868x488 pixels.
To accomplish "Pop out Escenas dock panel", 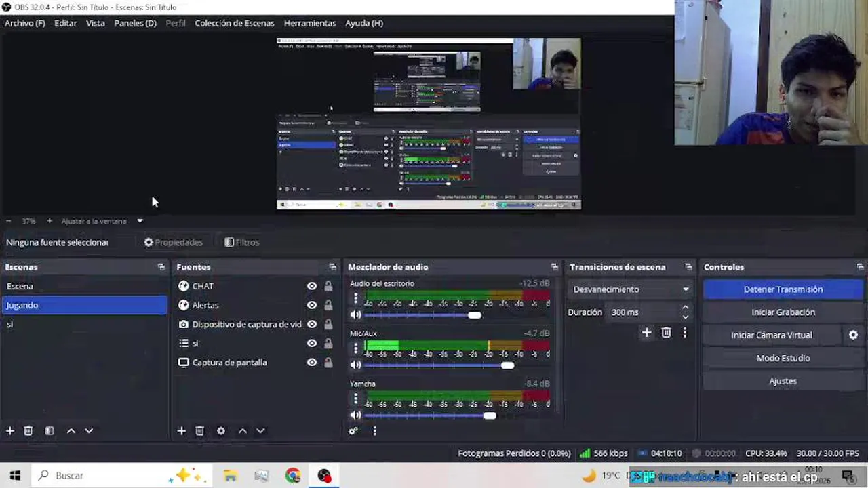I will click(161, 267).
